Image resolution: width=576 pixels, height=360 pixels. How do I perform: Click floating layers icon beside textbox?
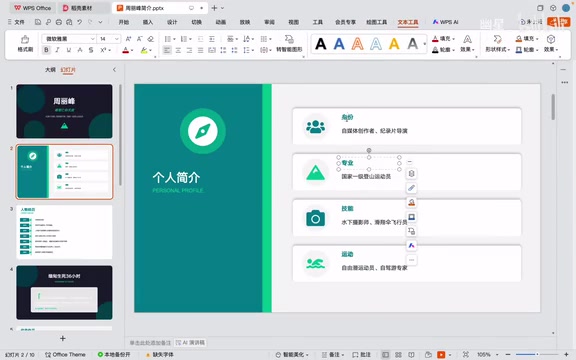[411, 174]
